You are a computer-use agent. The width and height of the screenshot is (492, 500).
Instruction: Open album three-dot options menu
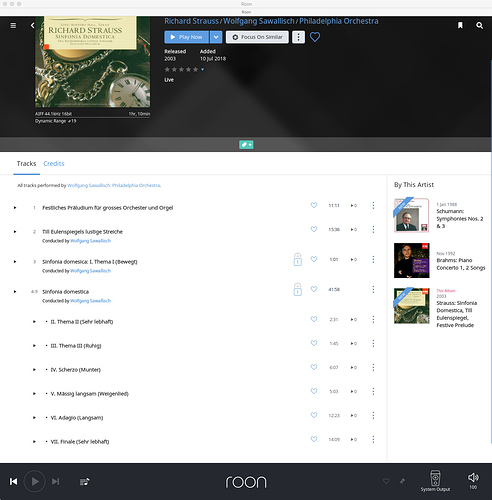pyautogui.click(x=298, y=37)
